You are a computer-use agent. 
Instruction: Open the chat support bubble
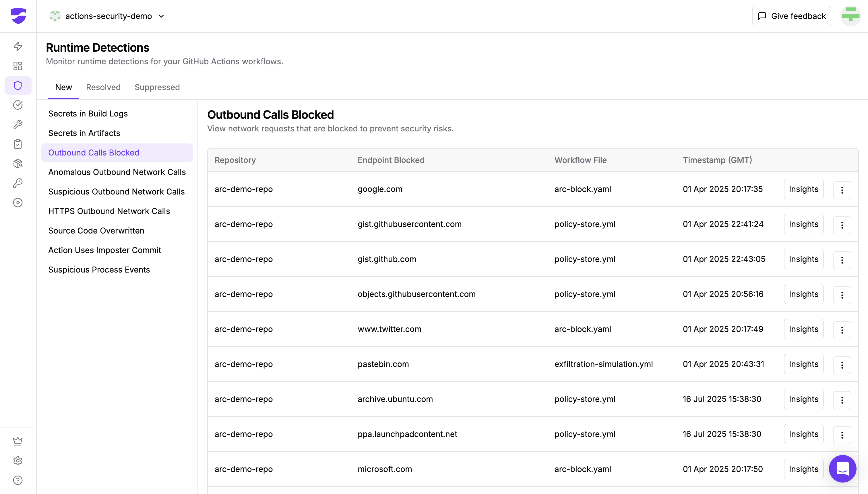pos(842,468)
